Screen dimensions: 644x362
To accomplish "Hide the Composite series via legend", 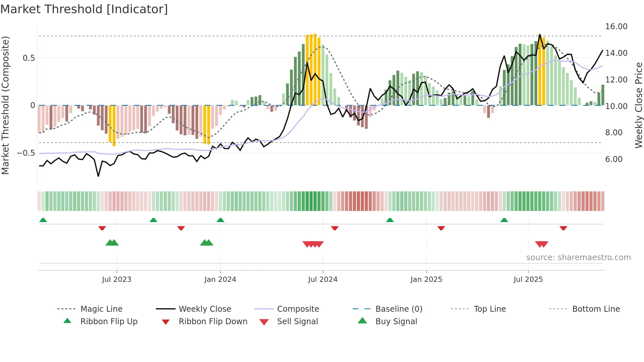I will click(298, 309).
